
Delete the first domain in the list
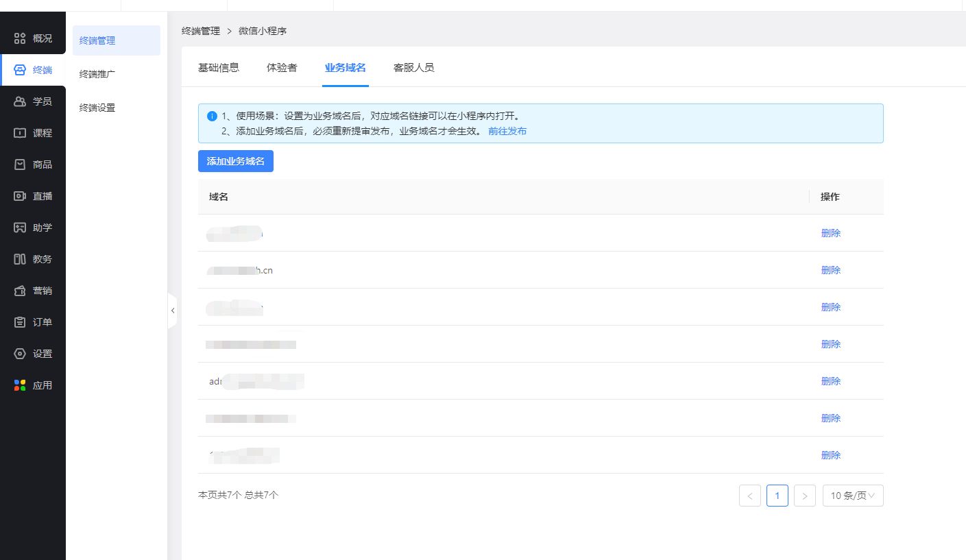[x=830, y=233]
